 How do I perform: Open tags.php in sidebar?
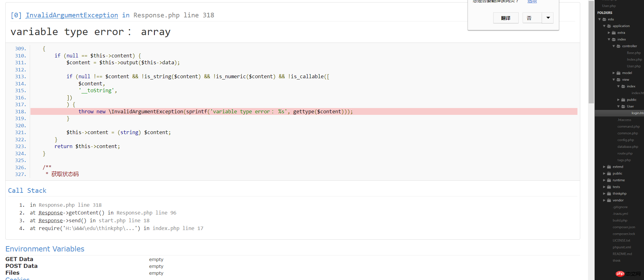pos(624,160)
